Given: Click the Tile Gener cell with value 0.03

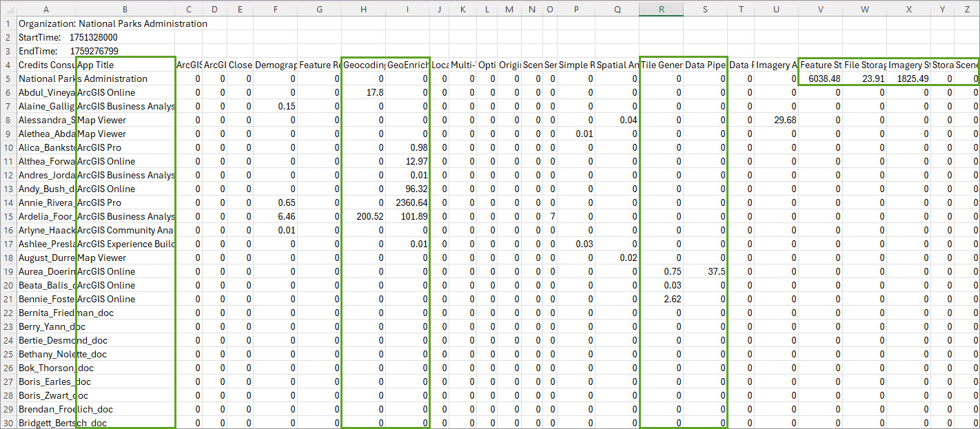Looking at the screenshot, I should coord(661,285).
